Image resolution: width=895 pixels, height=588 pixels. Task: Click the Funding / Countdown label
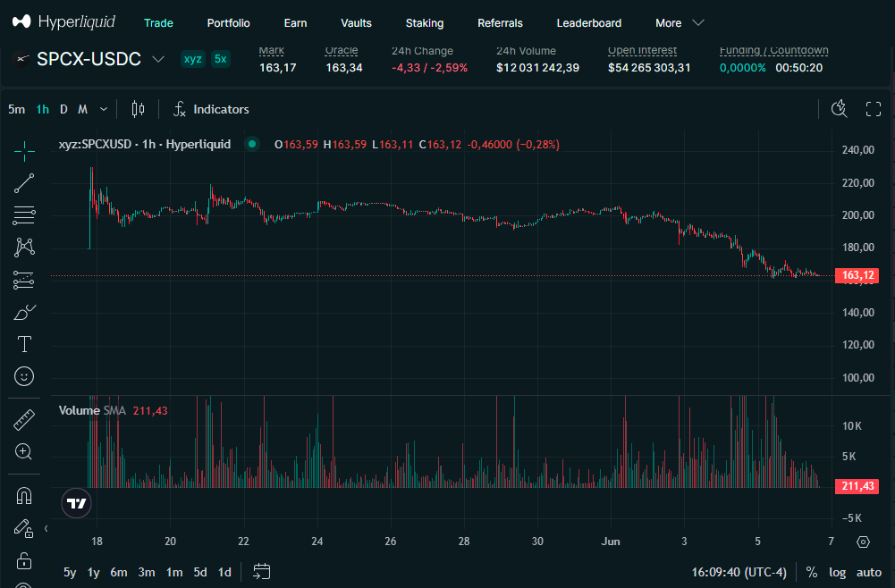coord(773,50)
